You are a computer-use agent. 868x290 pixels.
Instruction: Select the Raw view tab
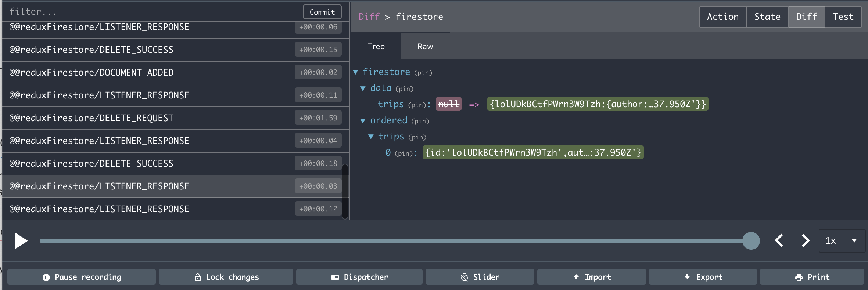point(425,46)
